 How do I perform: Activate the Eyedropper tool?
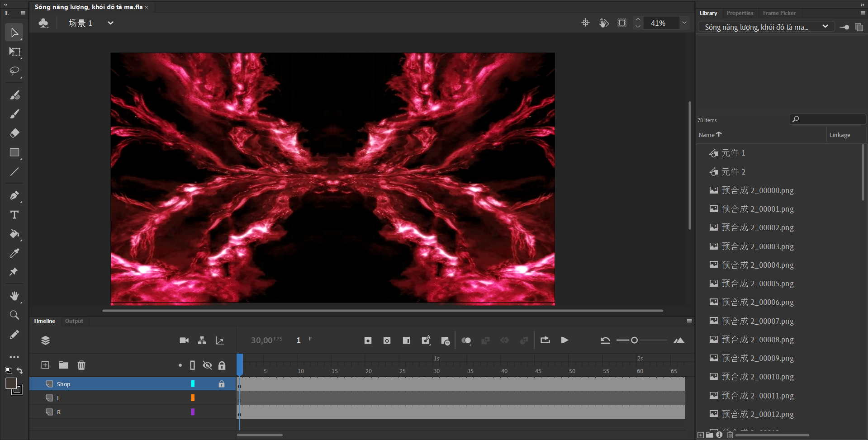tap(14, 253)
